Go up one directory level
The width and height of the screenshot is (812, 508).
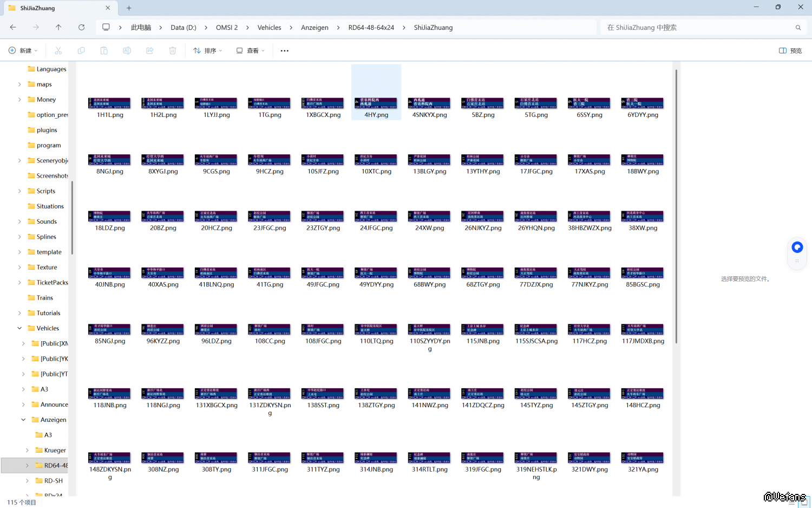(58, 27)
